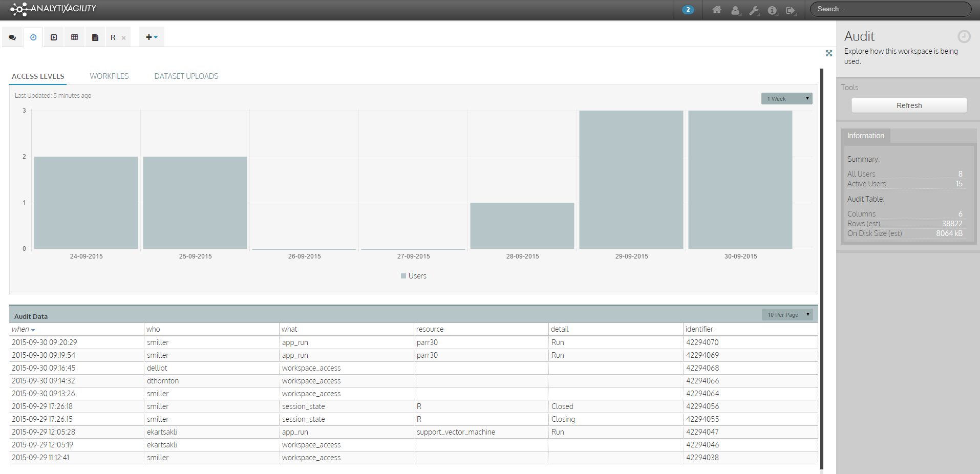Image resolution: width=980 pixels, height=474 pixels.
Task: Click the Audit Data table title
Action: click(31, 316)
